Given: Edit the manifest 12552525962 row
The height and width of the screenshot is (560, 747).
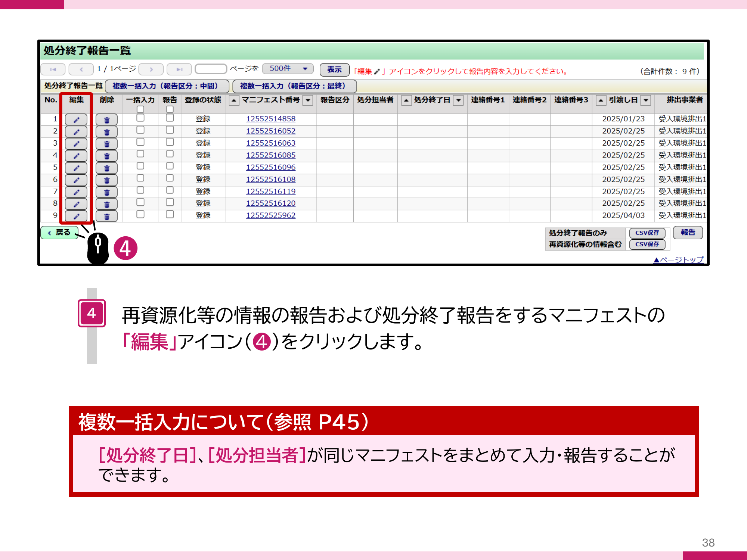Looking at the screenshot, I should [76, 216].
